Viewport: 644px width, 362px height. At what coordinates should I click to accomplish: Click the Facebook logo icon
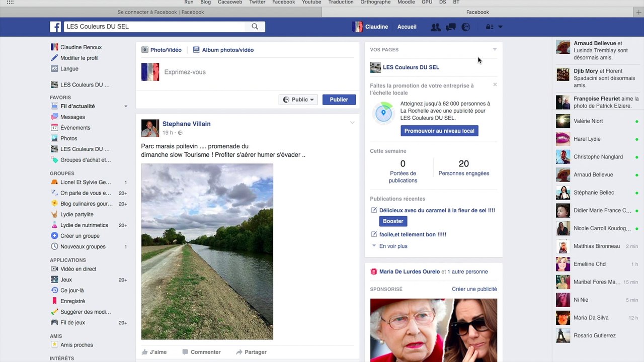coord(55,27)
